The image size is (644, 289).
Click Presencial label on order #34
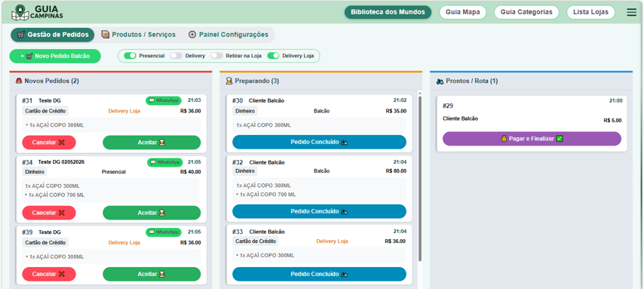pyautogui.click(x=114, y=172)
